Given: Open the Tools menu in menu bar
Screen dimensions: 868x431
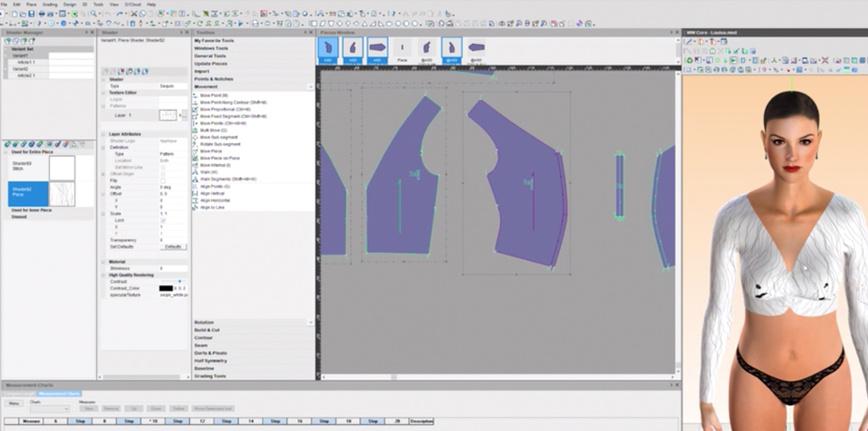Looking at the screenshot, I should 98,4.
